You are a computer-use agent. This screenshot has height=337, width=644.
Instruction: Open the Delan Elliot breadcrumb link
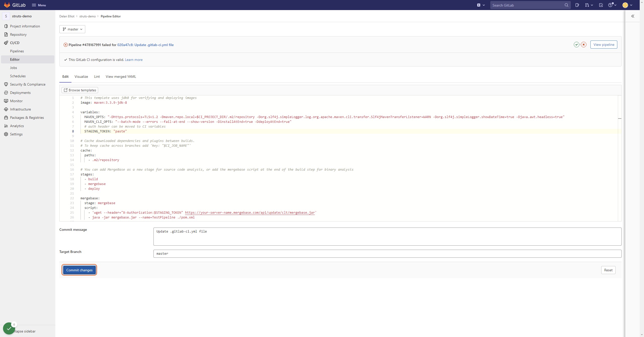point(67,16)
